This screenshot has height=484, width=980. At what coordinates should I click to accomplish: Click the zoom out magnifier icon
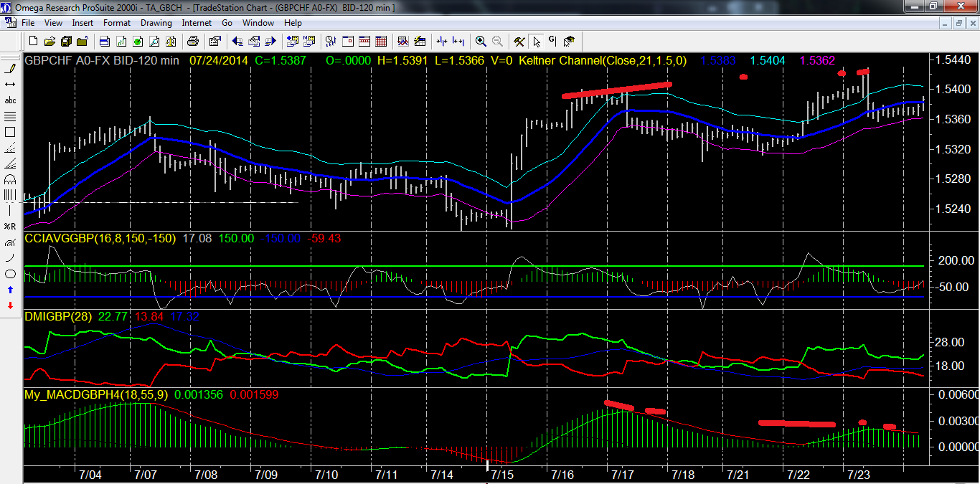click(x=496, y=41)
